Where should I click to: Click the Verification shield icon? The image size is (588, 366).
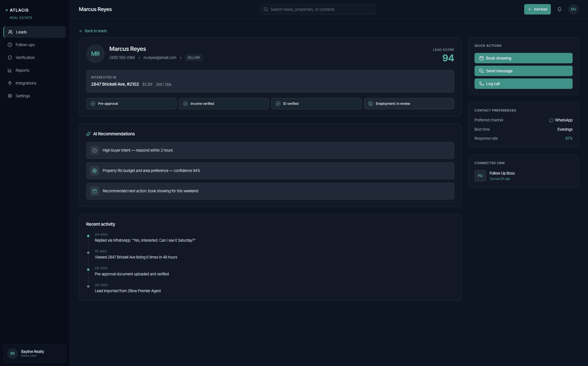pos(10,58)
